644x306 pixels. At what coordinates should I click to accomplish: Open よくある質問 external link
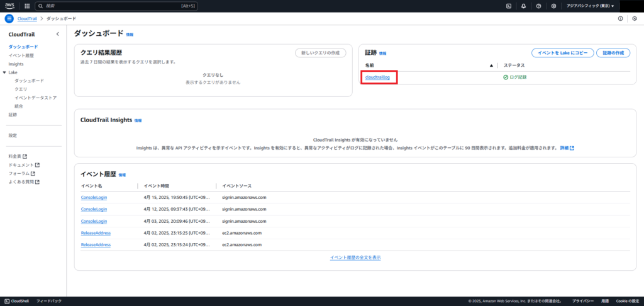(24, 182)
